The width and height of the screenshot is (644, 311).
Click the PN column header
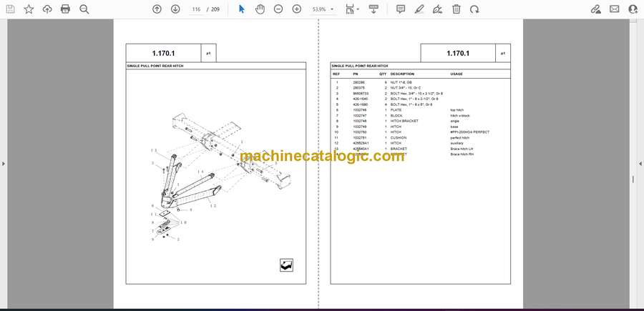click(356, 74)
